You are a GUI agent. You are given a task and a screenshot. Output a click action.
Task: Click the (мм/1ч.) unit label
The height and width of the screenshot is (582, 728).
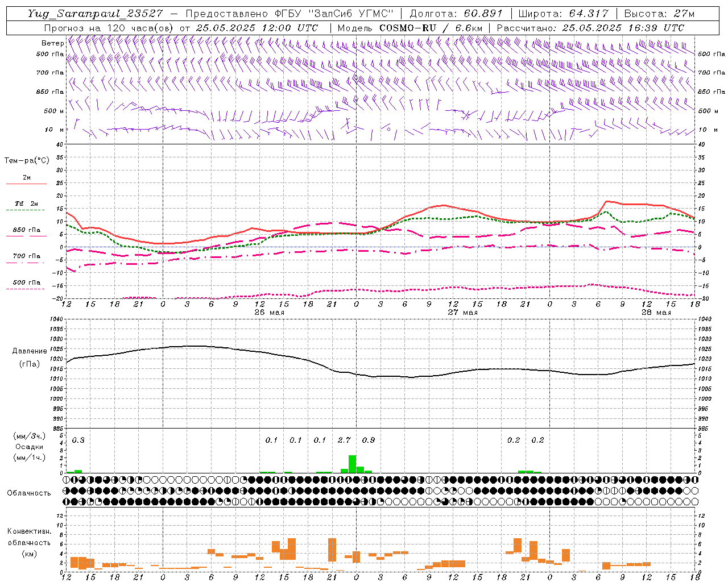point(29,458)
